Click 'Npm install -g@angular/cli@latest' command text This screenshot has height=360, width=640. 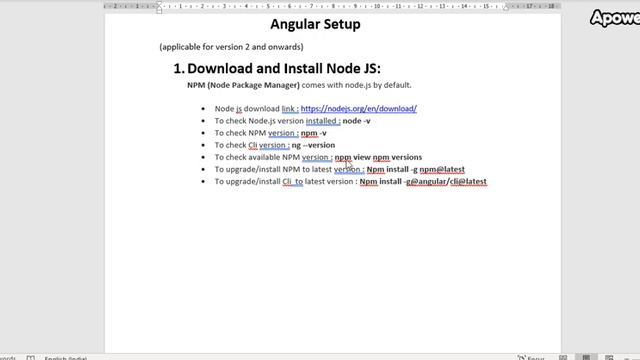pyautogui.click(x=423, y=181)
